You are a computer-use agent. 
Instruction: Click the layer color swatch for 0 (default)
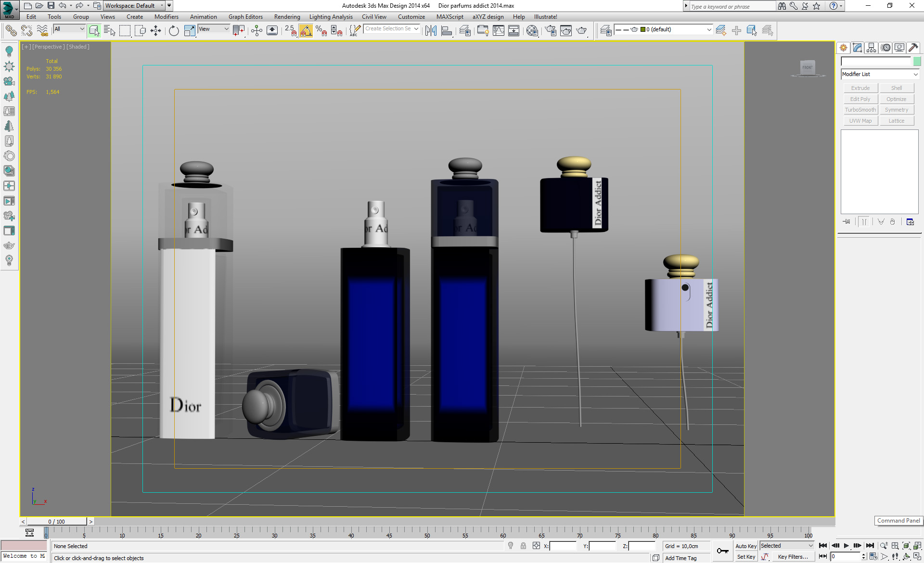click(x=643, y=29)
